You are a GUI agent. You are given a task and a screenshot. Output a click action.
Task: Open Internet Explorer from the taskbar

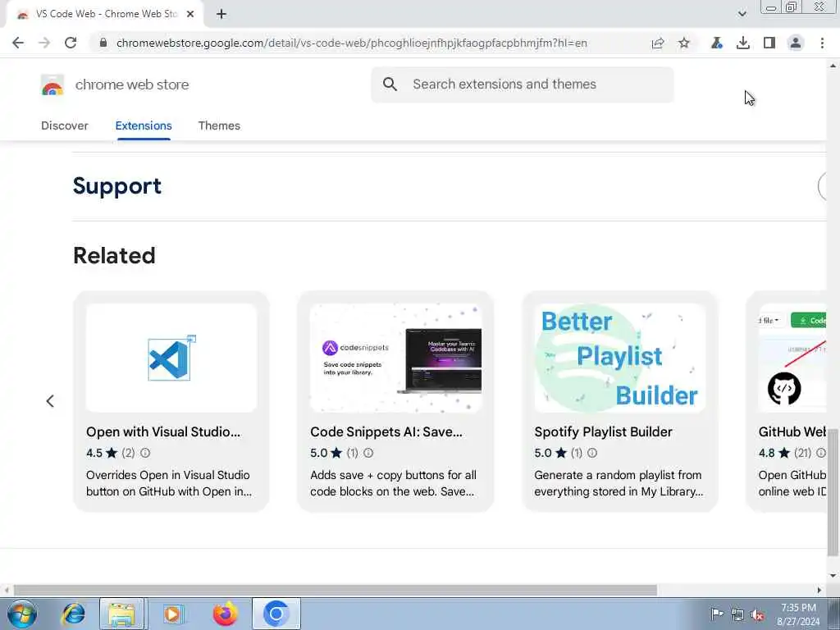[73, 614]
